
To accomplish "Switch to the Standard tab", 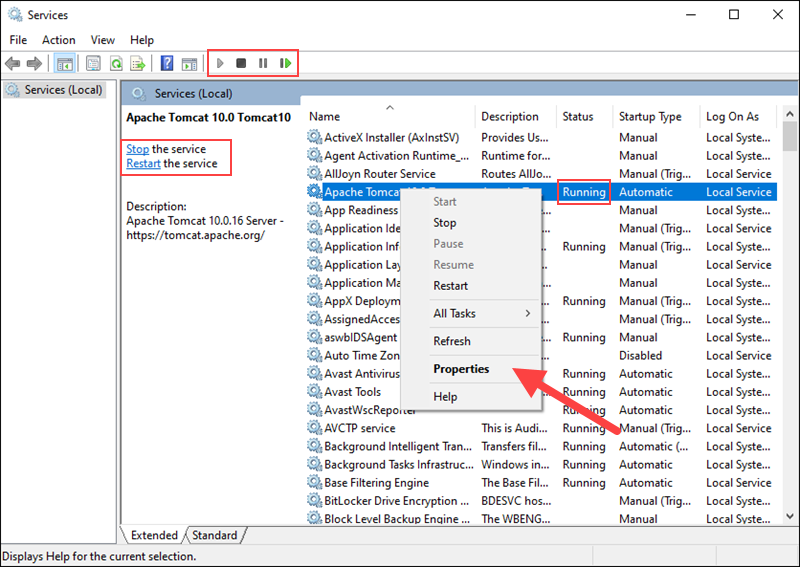I will (214, 536).
